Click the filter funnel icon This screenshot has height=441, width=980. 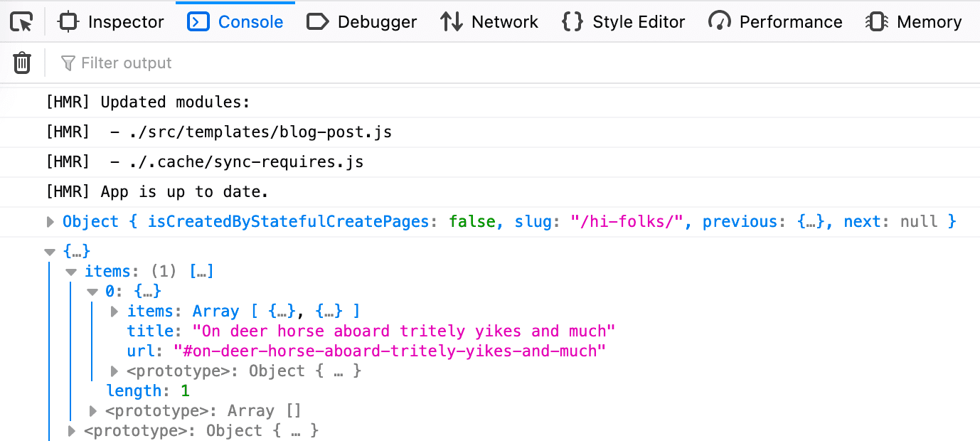[x=68, y=63]
